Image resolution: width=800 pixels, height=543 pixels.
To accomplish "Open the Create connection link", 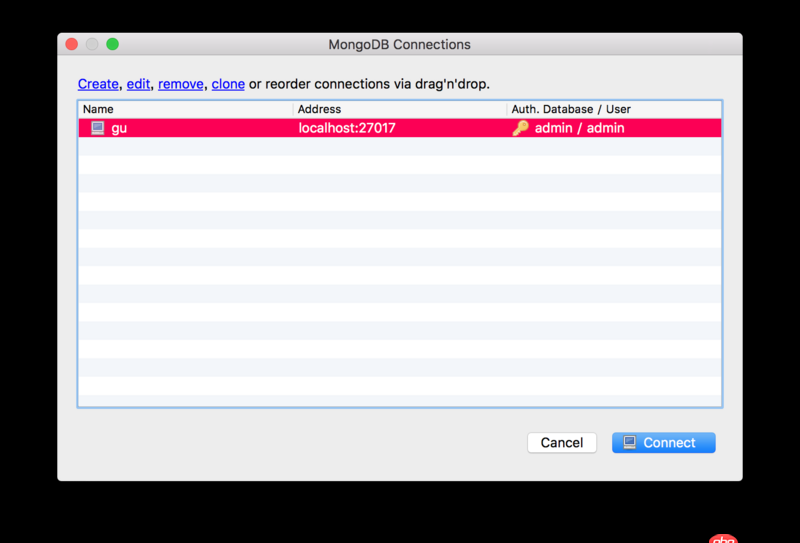I will coord(98,84).
